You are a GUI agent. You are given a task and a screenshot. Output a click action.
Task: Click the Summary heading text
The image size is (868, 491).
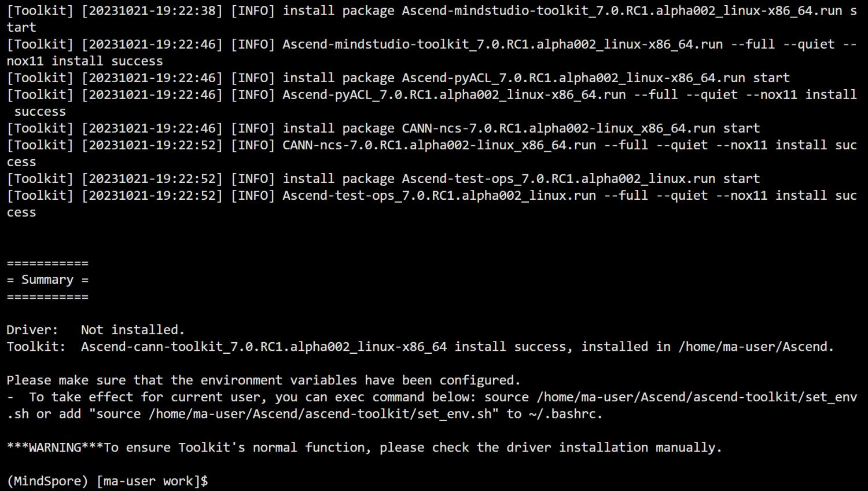[x=47, y=280]
